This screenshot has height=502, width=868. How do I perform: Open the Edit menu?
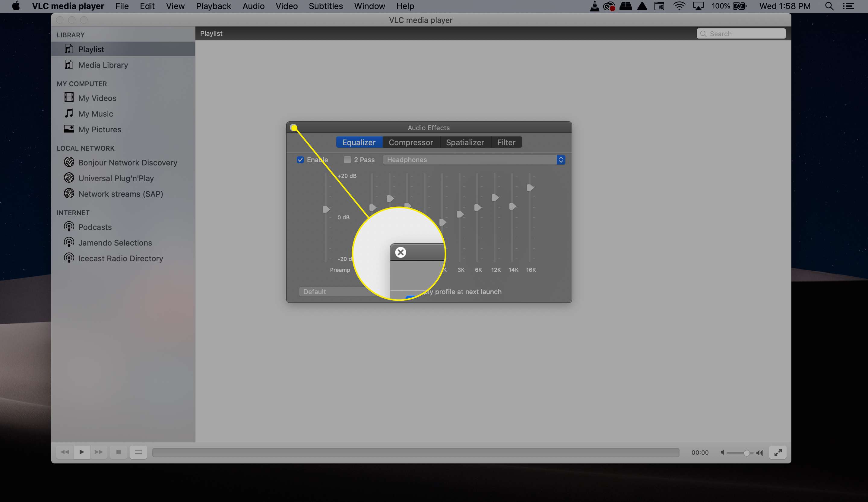click(147, 6)
